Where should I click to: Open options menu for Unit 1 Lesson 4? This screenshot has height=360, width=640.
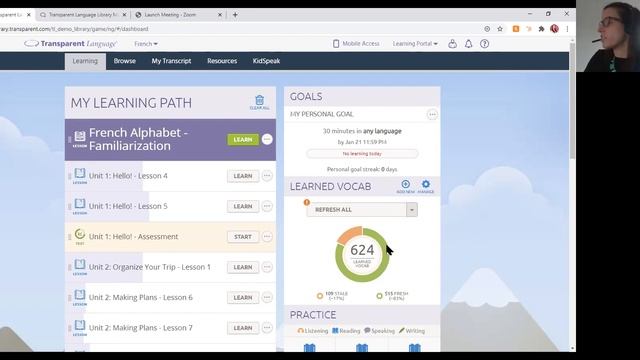tap(267, 176)
